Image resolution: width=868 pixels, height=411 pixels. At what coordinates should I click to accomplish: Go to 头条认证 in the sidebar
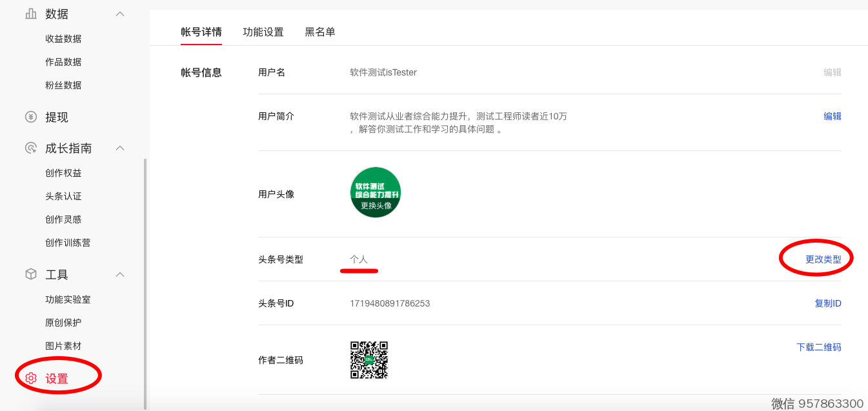[x=63, y=196]
